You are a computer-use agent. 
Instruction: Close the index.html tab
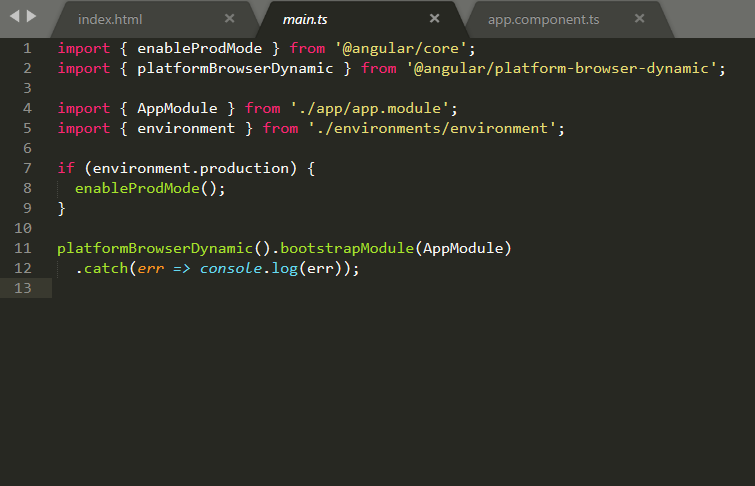[230, 18]
